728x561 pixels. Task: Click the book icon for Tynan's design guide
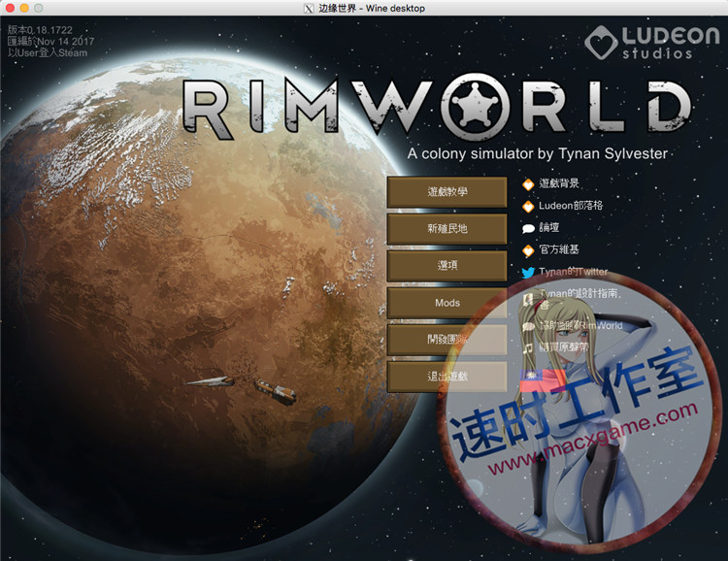click(528, 299)
